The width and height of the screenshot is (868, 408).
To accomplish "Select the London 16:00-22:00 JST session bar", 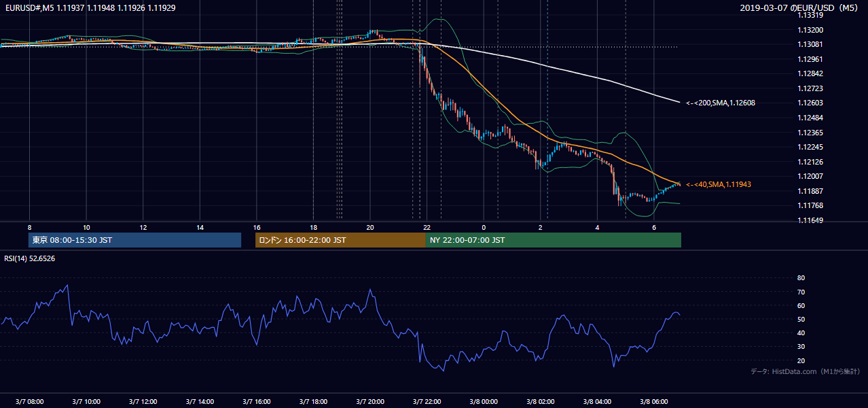I will click(x=340, y=240).
